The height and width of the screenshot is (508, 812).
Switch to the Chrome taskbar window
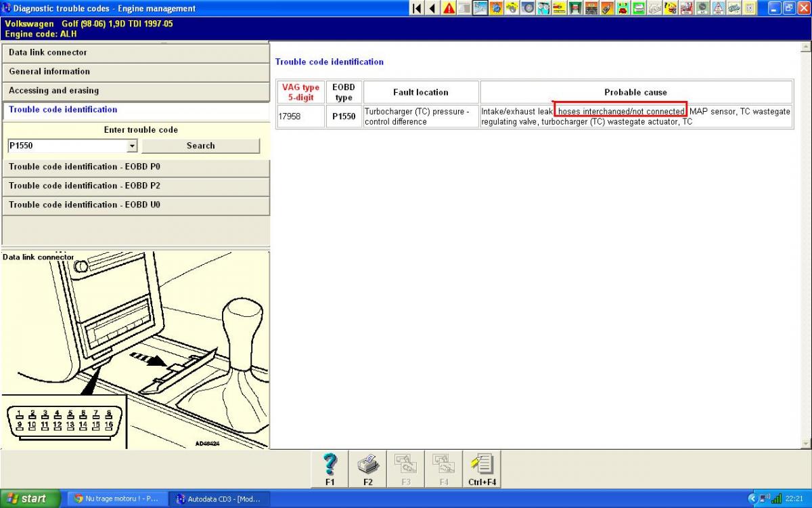point(116,499)
